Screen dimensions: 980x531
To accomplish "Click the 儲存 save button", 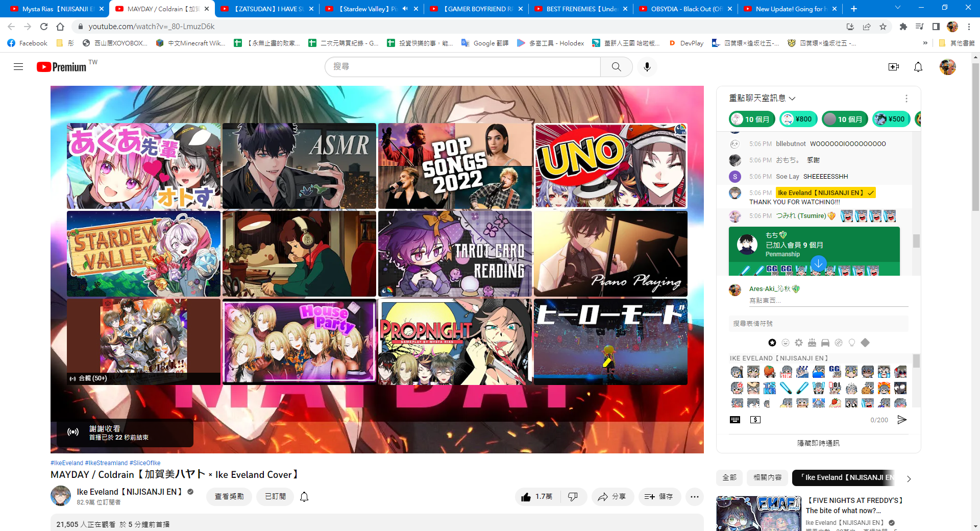I will coord(659,496).
